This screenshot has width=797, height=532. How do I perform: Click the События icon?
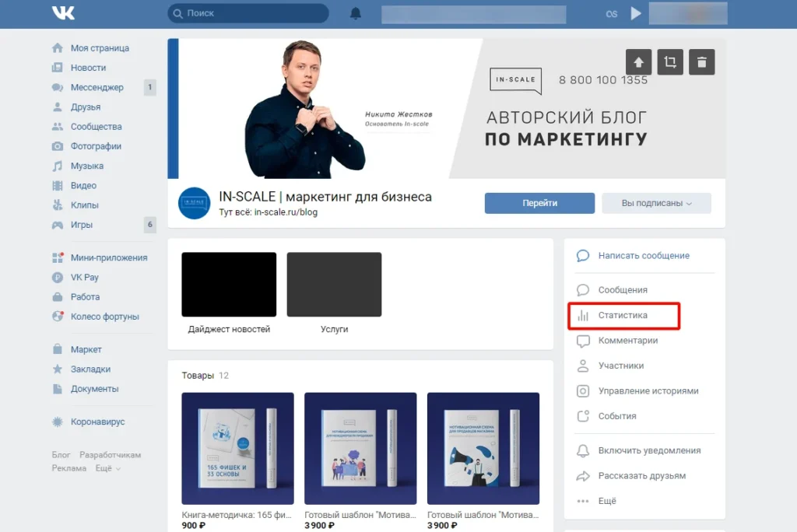(583, 416)
